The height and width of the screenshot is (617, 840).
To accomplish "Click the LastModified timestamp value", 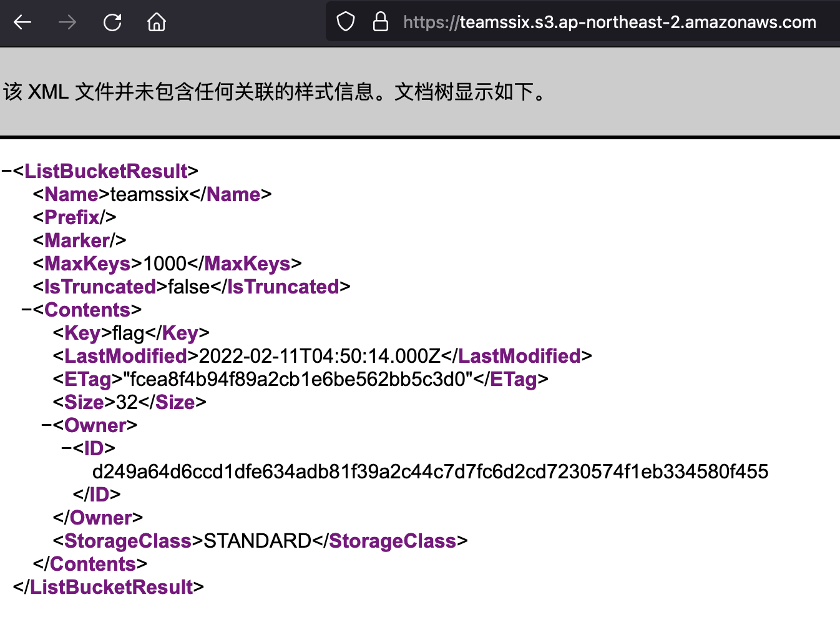I will pyautogui.click(x=320, y=356).
